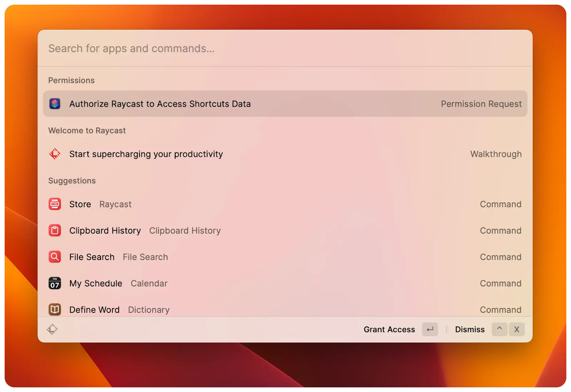
Task: Click the Command label on Clipboard History row
Action: (x=501, y=231)
